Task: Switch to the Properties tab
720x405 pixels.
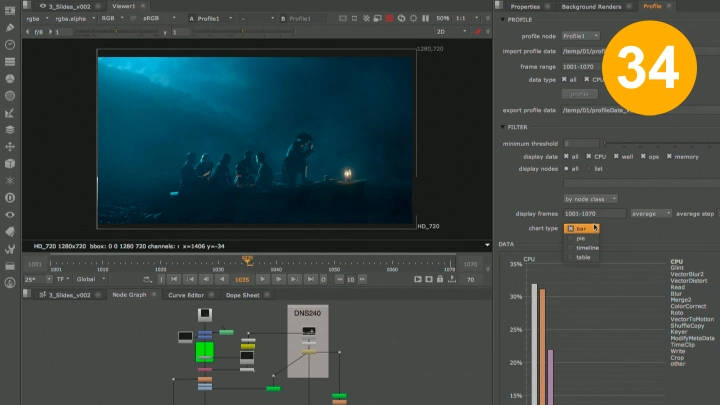Action: tap(525, 6)
